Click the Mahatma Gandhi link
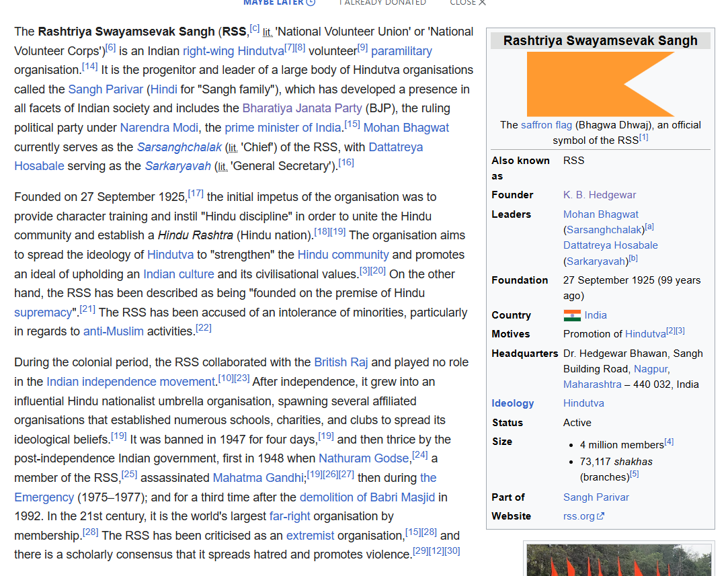Viewport: 728px width, 576px height. (x=258, y=478)
